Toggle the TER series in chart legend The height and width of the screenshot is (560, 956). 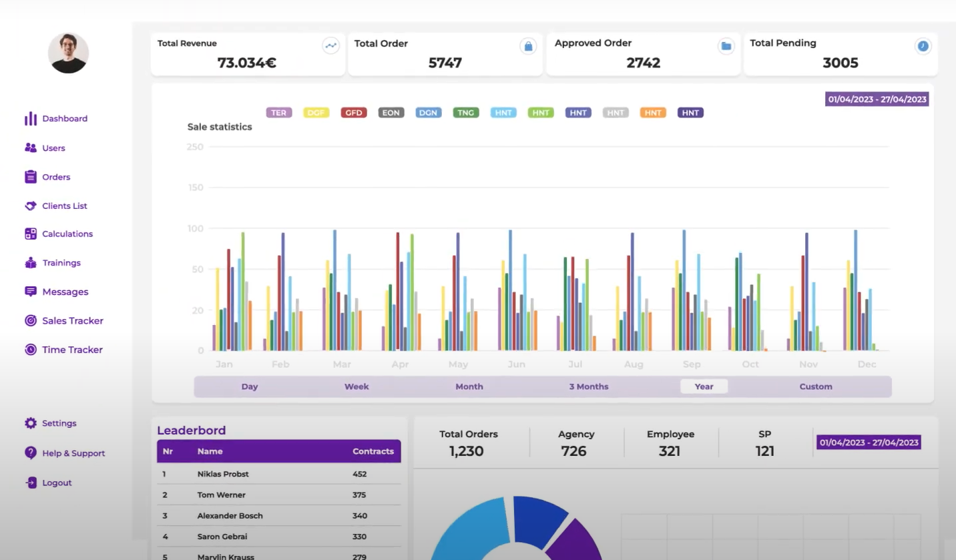pos(278,113)
